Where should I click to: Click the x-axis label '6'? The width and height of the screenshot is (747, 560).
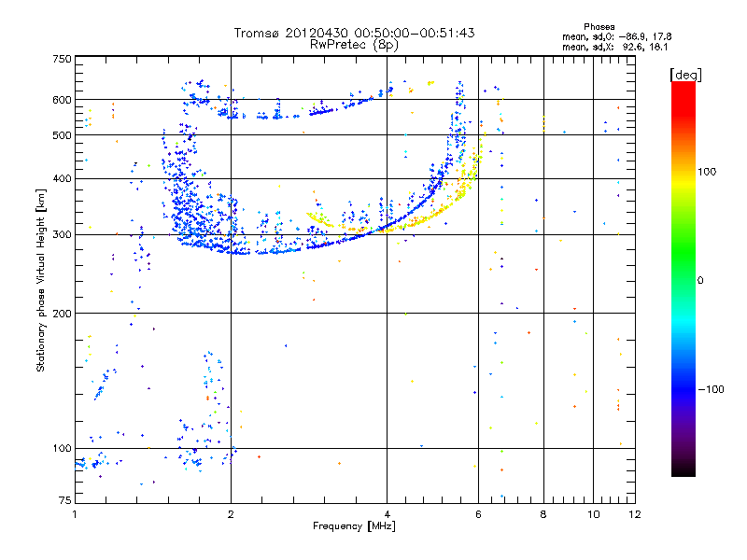tap(478, 514)
